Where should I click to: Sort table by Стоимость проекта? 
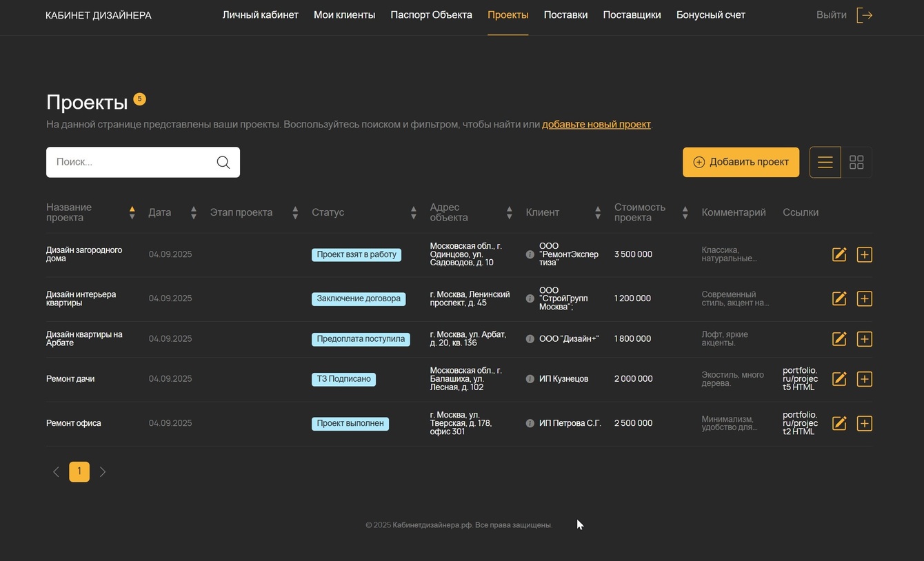[x=685, y=213]
